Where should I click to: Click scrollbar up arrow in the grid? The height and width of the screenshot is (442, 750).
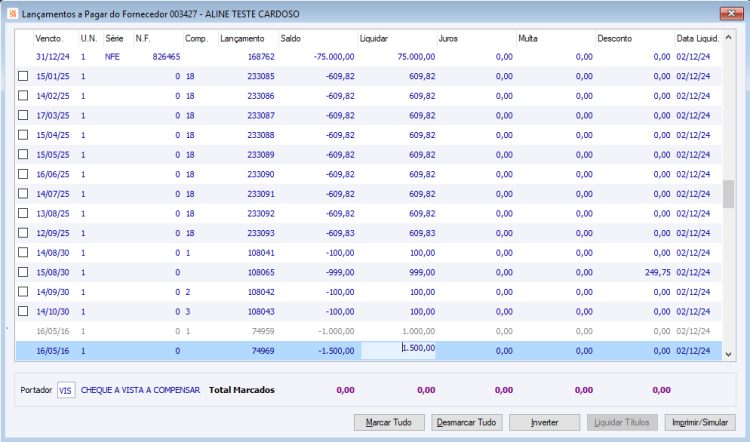click(728, 37)
